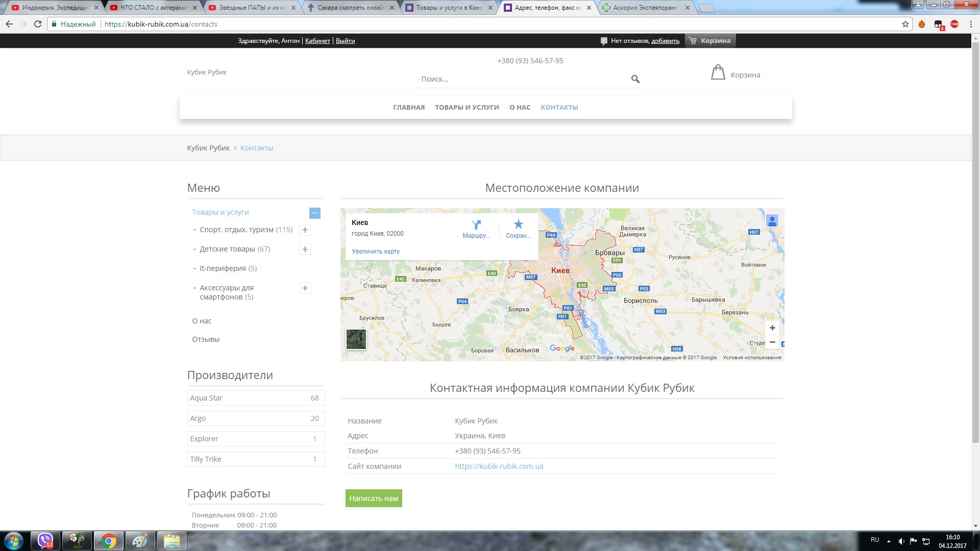
Task: Reload the page in browser
Action: (x=38, y=24)
